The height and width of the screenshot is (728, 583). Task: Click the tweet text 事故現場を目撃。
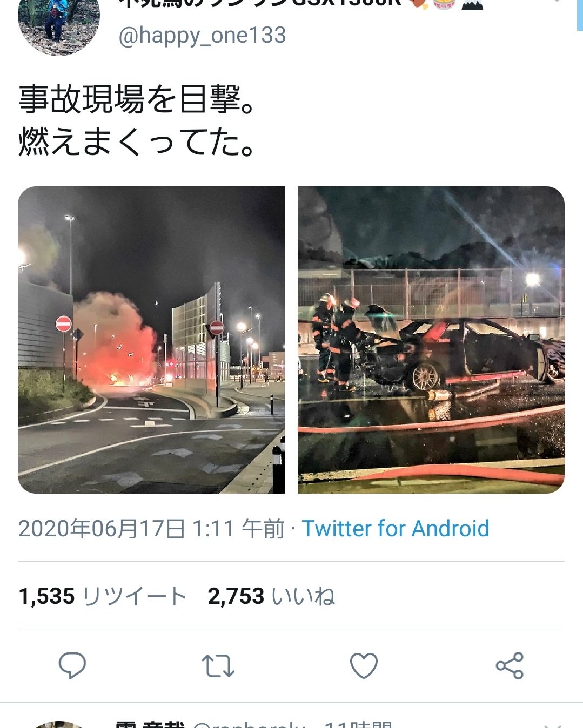(137, 100)
